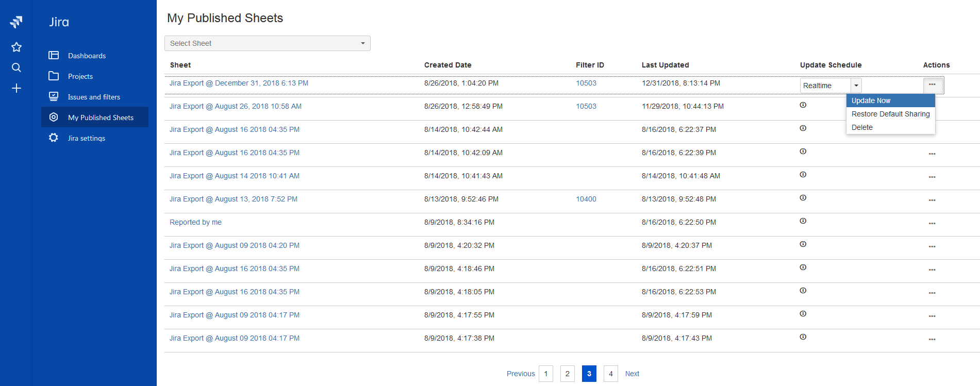Open Dashboards in the sidebar
This screenshot has height=386, width=980.
[87, 56]
